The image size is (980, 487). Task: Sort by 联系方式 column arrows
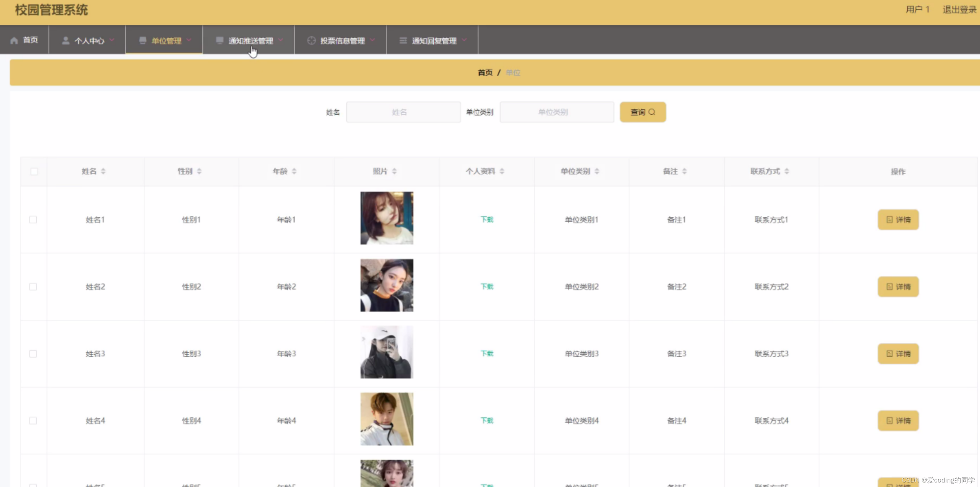pos(787,171)
